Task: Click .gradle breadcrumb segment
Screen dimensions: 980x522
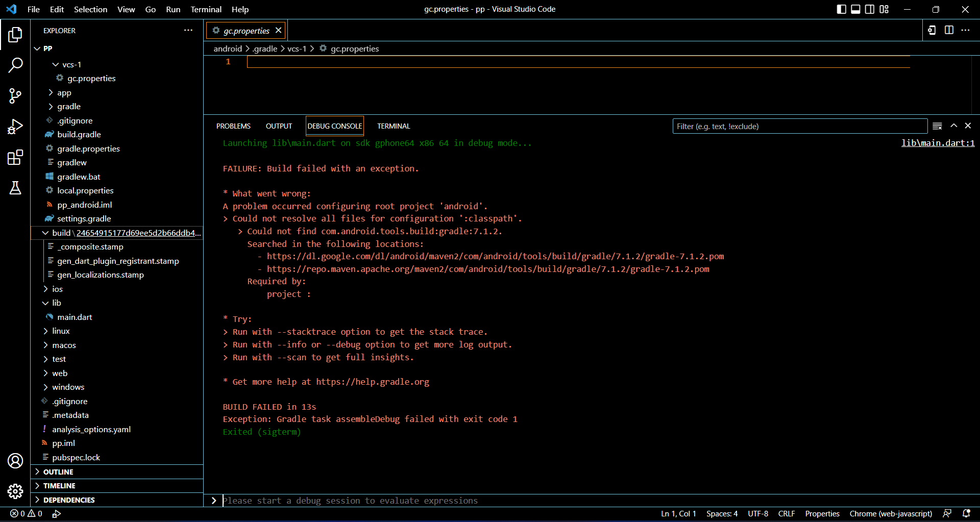Action: click(x=265, y=49)
